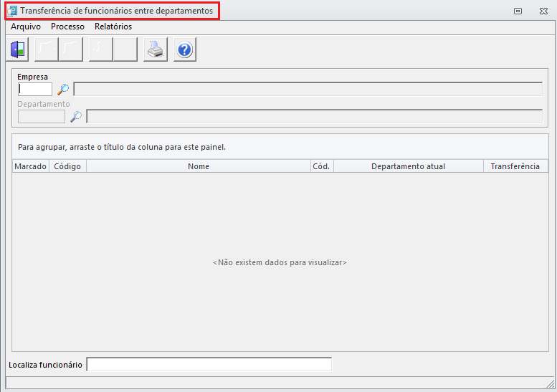Click the magnifier icon next to Empresa
Screen dimensions: 557x392
click(63, 89)
